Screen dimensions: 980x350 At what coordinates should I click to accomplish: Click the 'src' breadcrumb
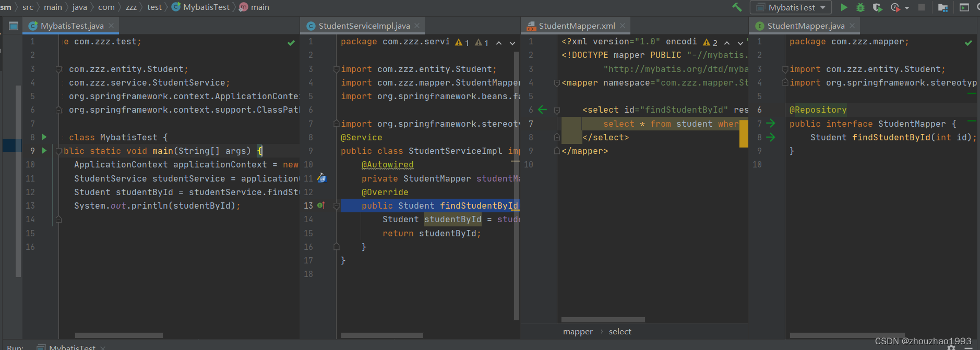28,7
